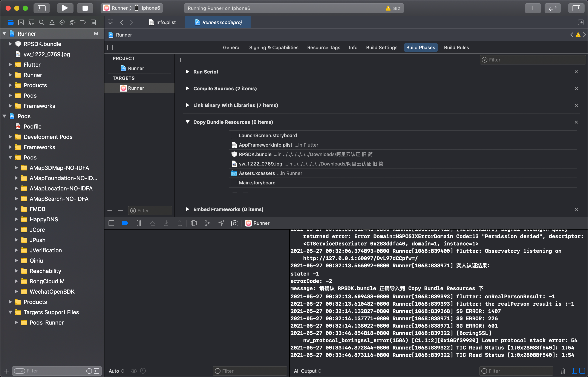The width and height of the screenshot is (588, 377).
Task: Toggle the console pane visibility
Action: pos(582,371)
